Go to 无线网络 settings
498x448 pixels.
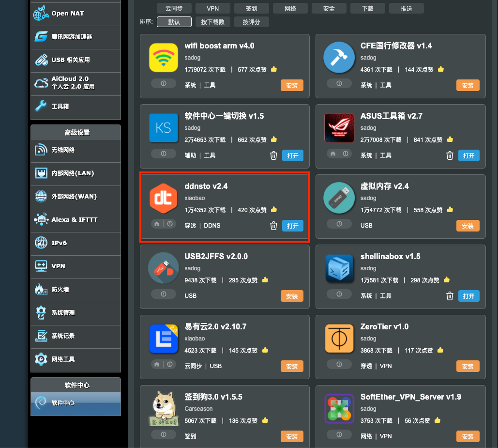pos(75,151)
